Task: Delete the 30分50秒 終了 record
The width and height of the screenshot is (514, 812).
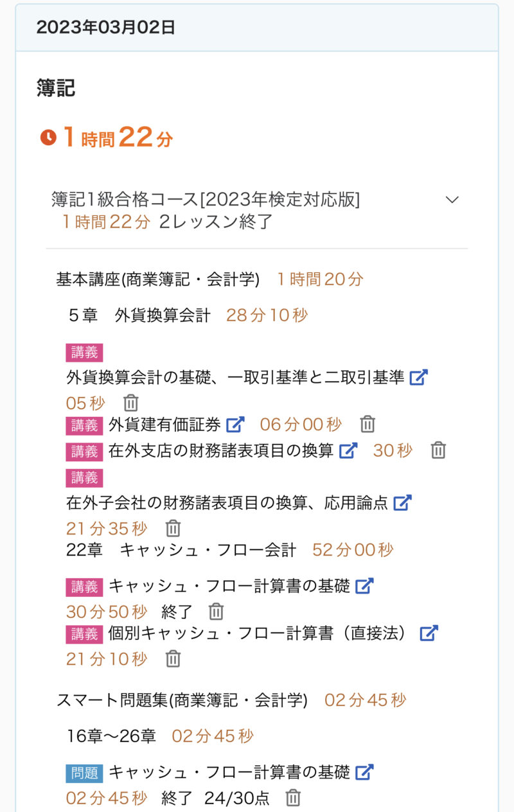Action: click(217, 612)
